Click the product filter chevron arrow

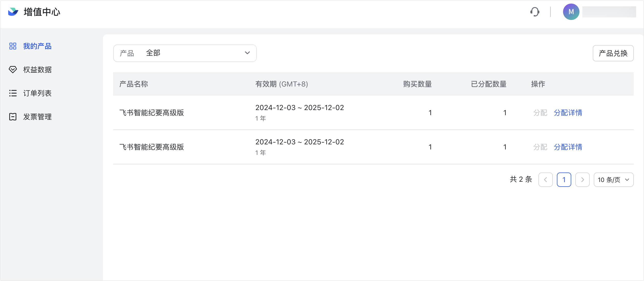click(247, 53)
